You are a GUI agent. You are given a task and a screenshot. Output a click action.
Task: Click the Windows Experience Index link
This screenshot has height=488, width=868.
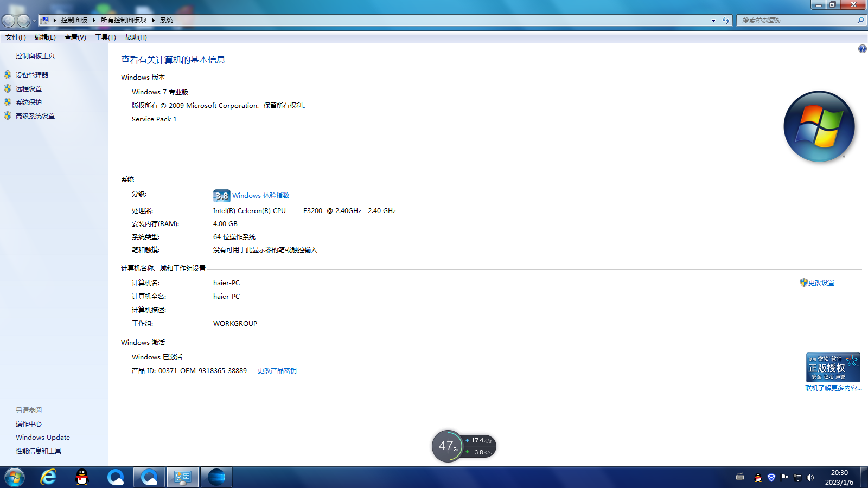point(260,196)
